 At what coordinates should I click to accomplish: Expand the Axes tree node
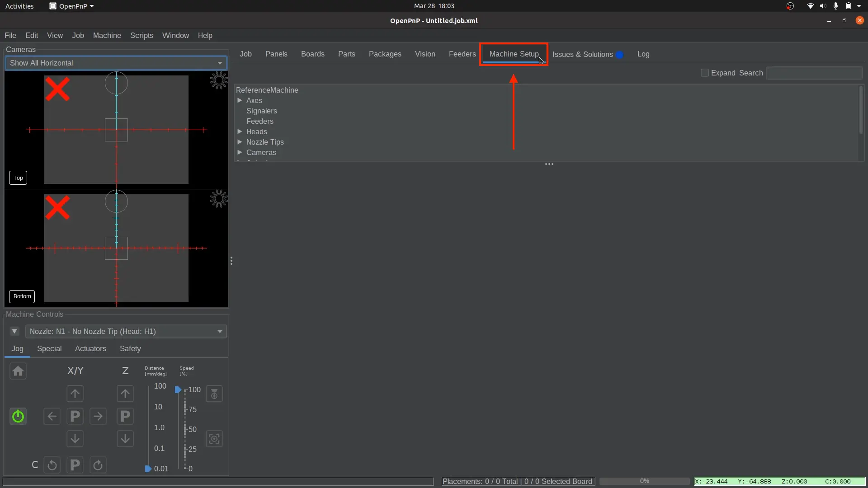[240, 101]
